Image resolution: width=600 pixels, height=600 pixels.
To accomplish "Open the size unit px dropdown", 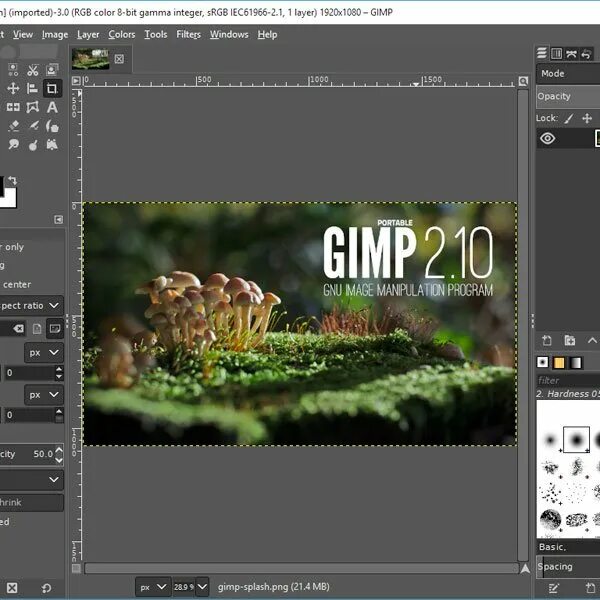I will (x=44, y=395).
